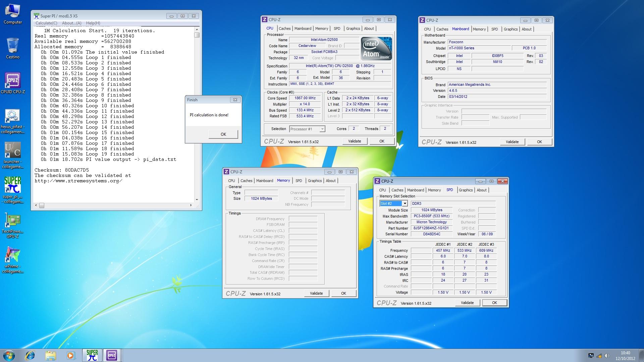Screen dimensions: 644x362
Task: Switch to SPD tab in CPU window
Action: pos(337,28)
